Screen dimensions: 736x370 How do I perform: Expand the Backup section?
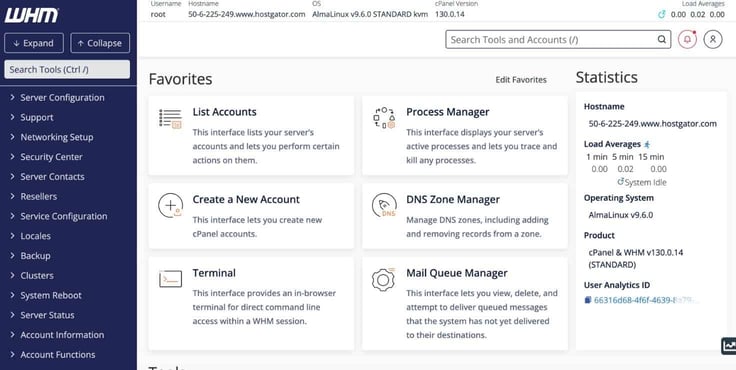tap(30, 255)
